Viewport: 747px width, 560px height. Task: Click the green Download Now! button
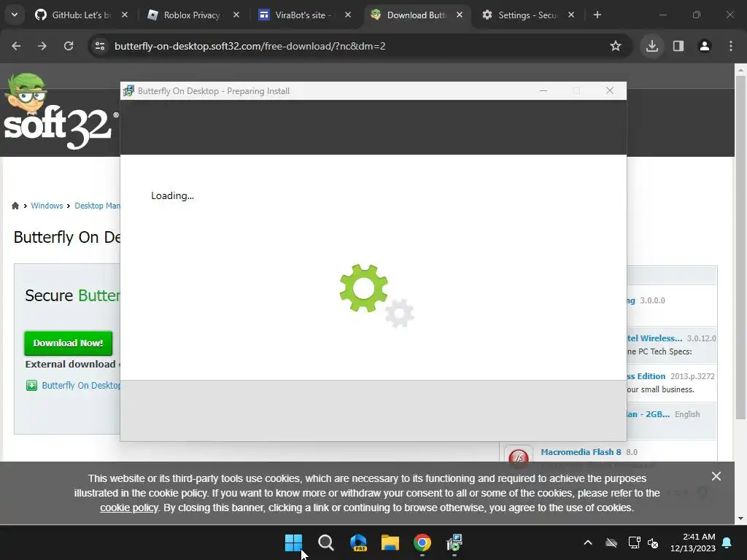(x=68, y=343)
